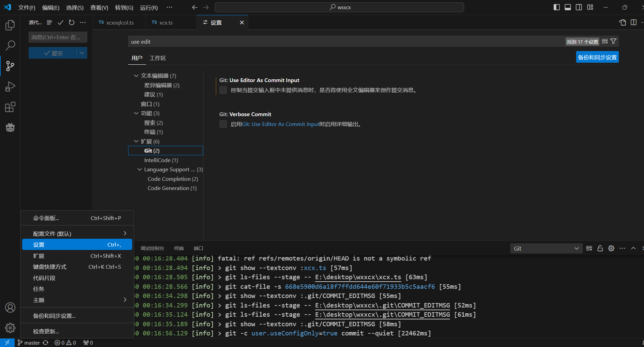This screenshot has width=644, height=347.
Task: Follow Git: Use Editor As Commit Input link
Action: click(x=280, y=124)
